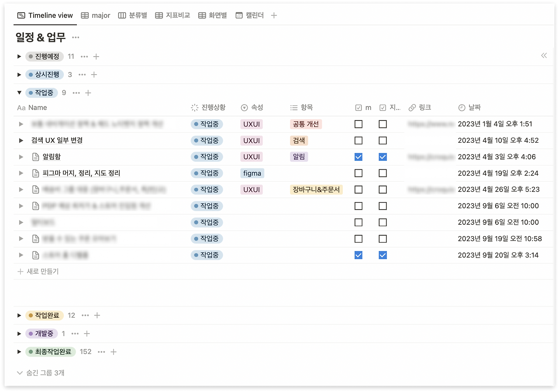Screen dimensions: 559x392
Task: Collapse the panel with the double-chevron icon
Action: coord(544,55)
